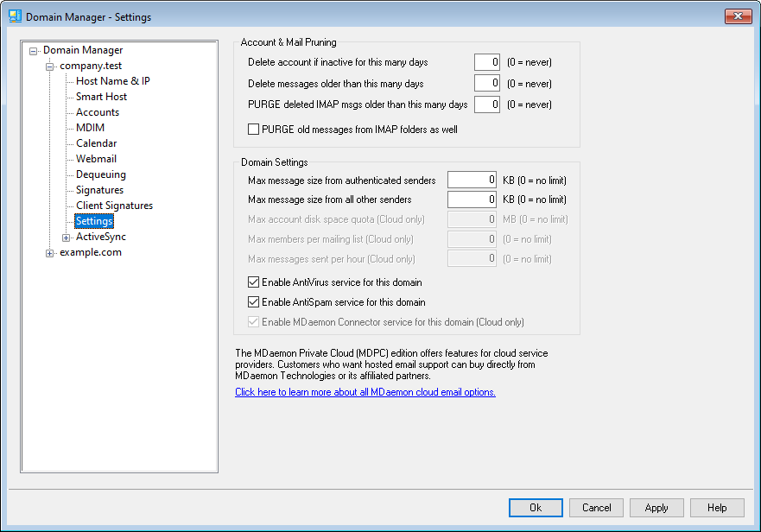Click the inactive account days input field

tap(487, 62)
